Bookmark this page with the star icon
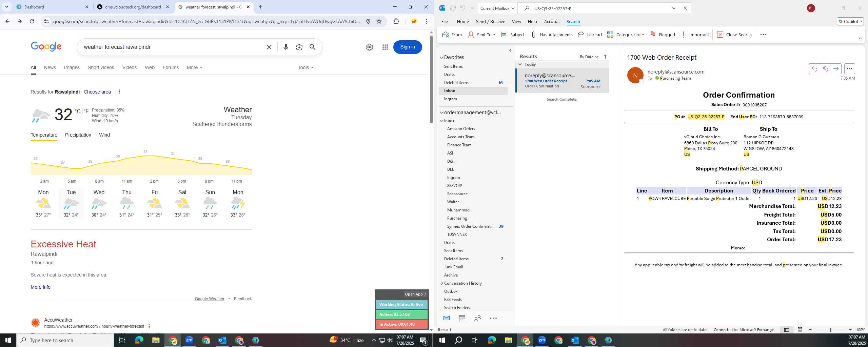 (379, 21)
